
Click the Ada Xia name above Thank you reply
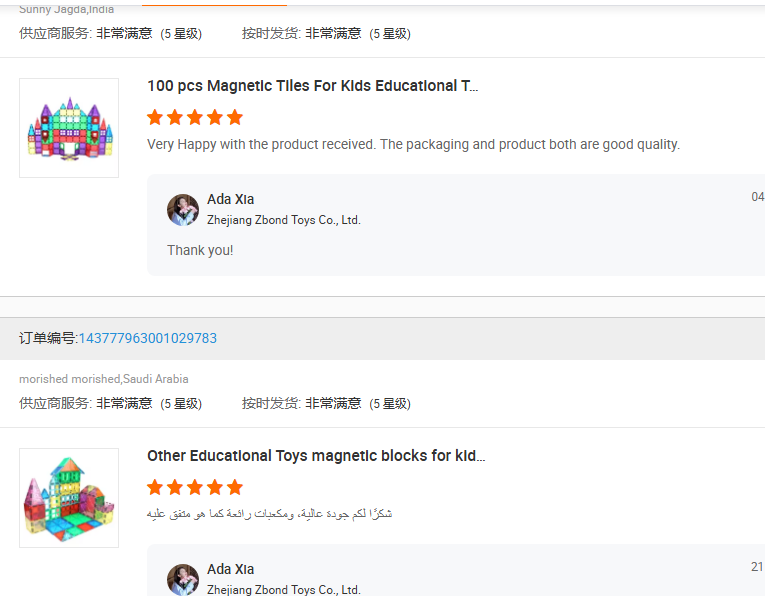tap(230, 199)
